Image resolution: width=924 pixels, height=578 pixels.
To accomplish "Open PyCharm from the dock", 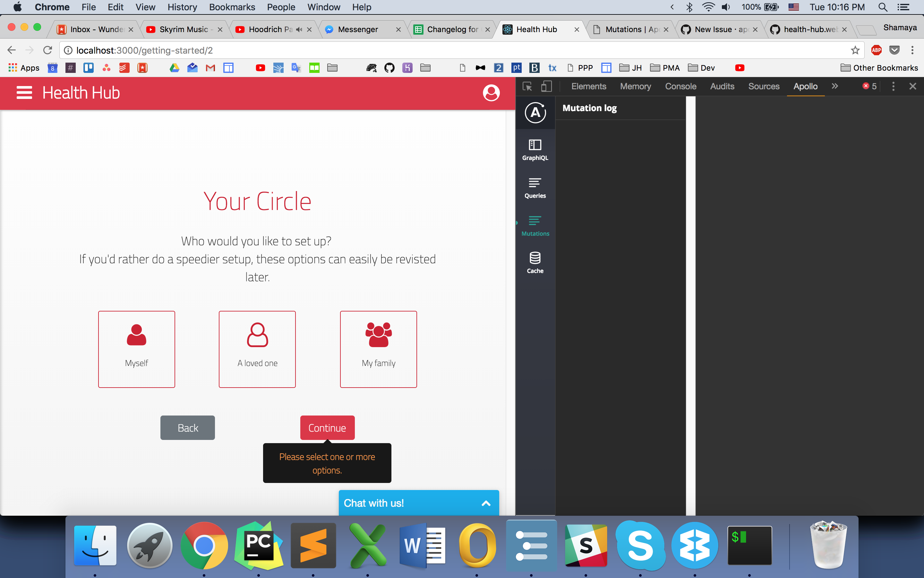I will [259, 546].
